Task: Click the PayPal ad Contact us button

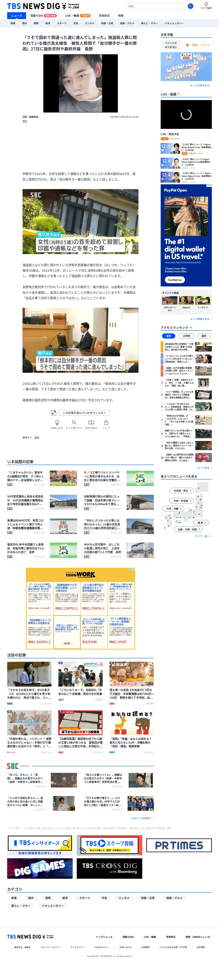Action: 175,280
